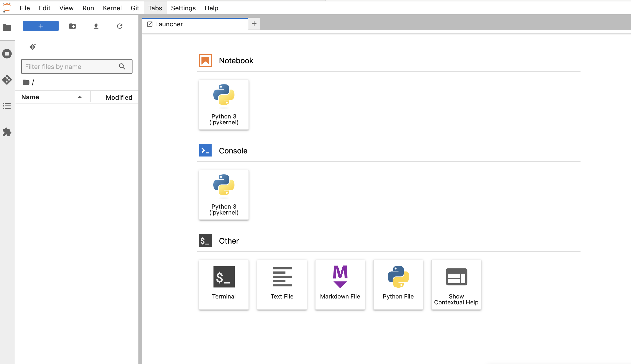Click the Upload Files icon
631x364 pixels.
coord(96,26)
